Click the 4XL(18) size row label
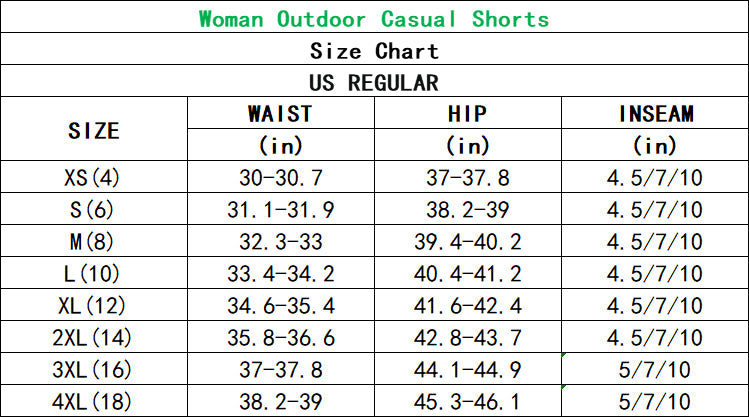 (92, 401)
